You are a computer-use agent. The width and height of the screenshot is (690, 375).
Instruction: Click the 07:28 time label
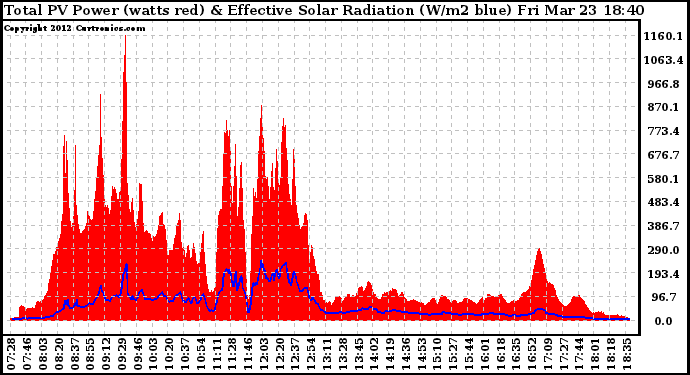(11, 354)
